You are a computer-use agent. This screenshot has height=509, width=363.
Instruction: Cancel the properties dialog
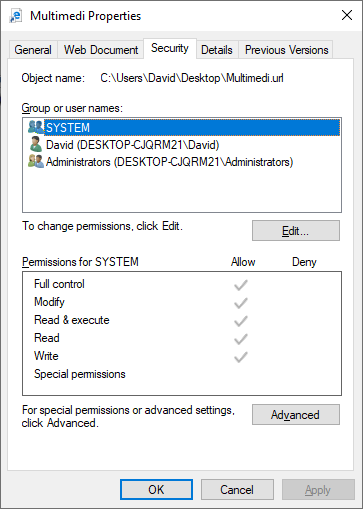click(x=237, y=490)
